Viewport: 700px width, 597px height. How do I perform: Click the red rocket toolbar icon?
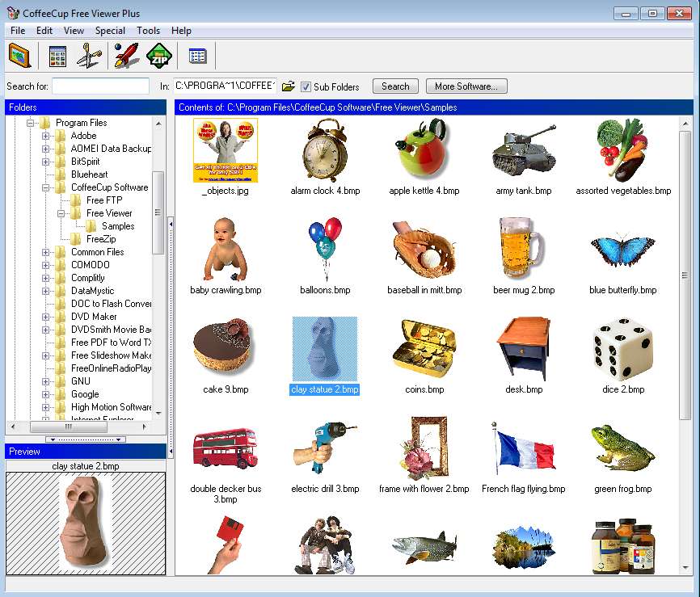[126, 56]
